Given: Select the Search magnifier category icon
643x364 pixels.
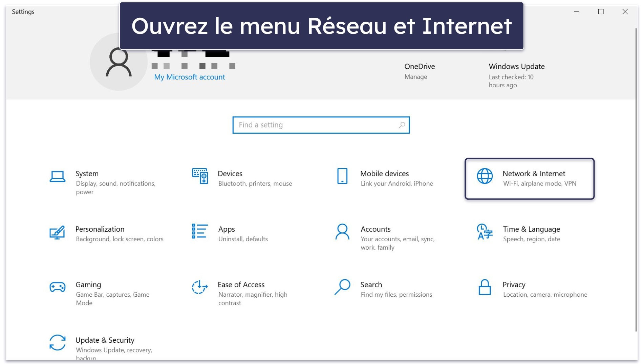Looking at the screenshot, I should point(342,287).
